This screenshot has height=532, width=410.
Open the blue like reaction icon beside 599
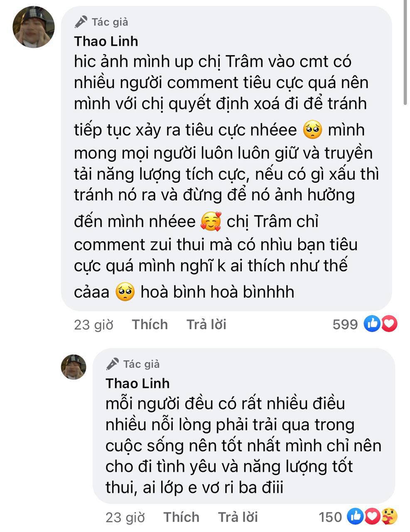(x=372, y=324)
